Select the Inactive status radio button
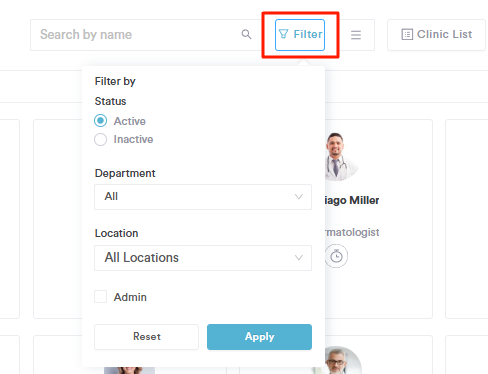The width and height of the screenshot is (488, 374). (x=100, y=139)
